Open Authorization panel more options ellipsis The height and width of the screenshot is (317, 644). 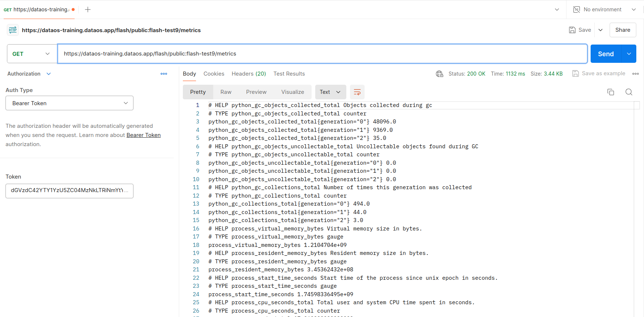164,74
